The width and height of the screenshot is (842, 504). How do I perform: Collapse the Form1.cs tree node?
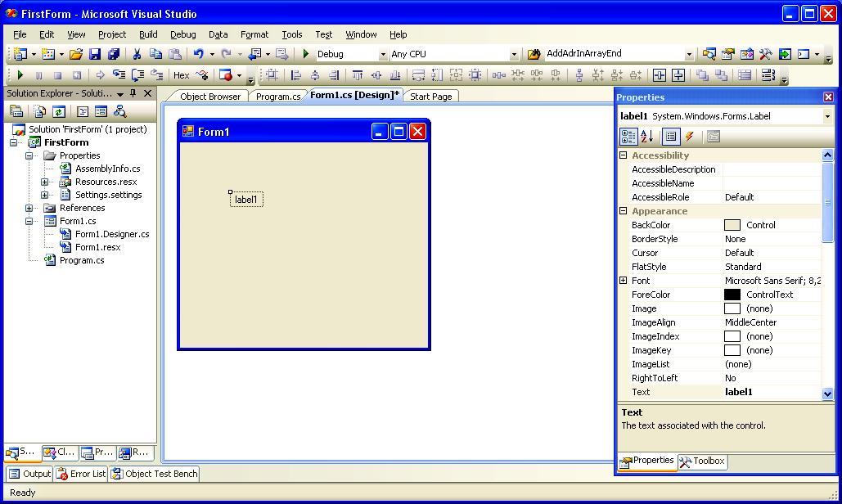pyautogui.click(x=29, y=221)
